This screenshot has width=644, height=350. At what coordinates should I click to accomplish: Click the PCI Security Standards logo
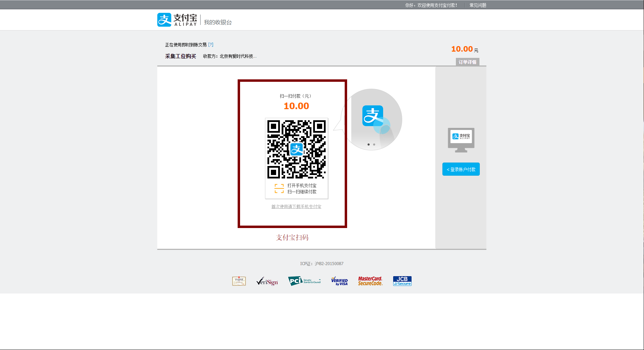point(305,281)
